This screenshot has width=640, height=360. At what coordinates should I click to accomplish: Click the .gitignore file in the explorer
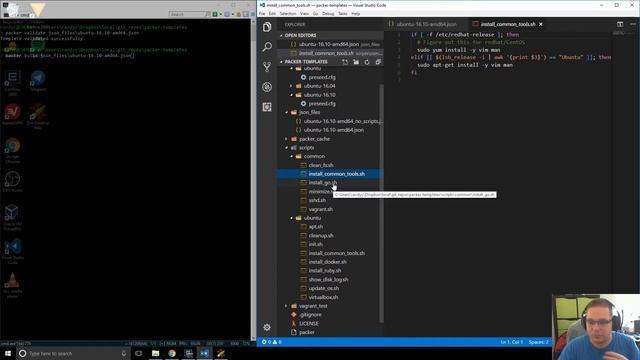tap(310, 315)
